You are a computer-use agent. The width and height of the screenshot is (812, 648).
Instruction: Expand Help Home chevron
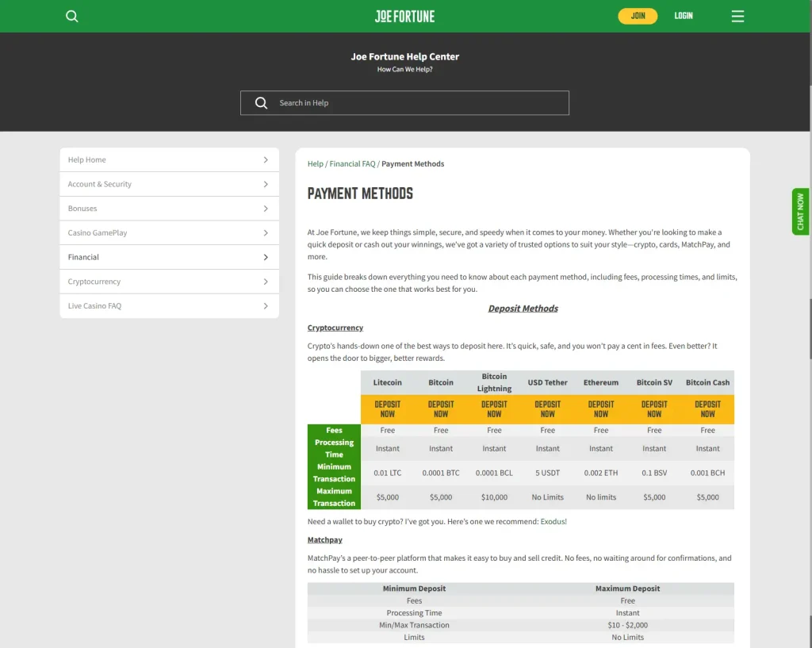pos(266,159)
